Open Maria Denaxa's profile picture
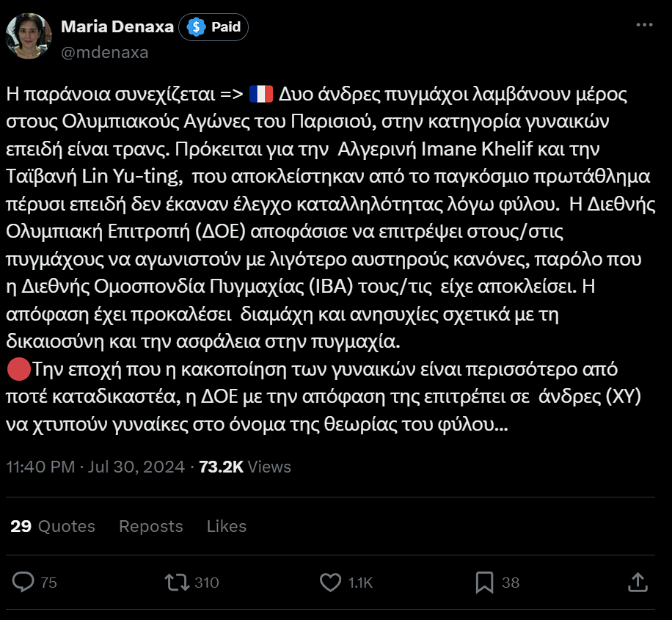Screen dimensions: 672x620 coord(28,36)
